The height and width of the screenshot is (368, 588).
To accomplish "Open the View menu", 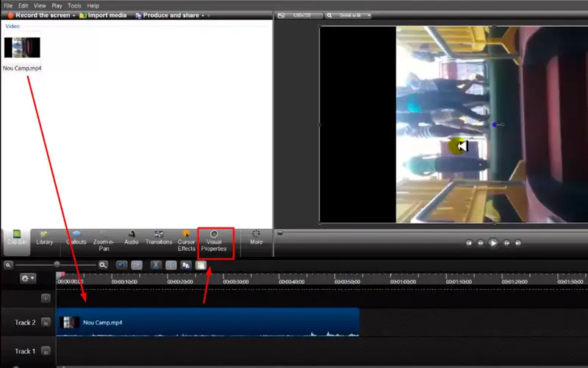I will pyautogui.click(x=40, y=6).
